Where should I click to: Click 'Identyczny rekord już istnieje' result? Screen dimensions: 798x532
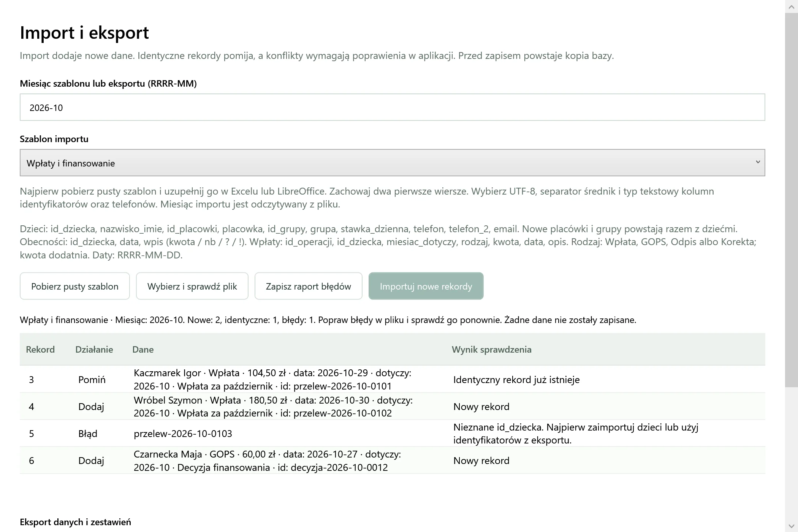tap(516, 380)
